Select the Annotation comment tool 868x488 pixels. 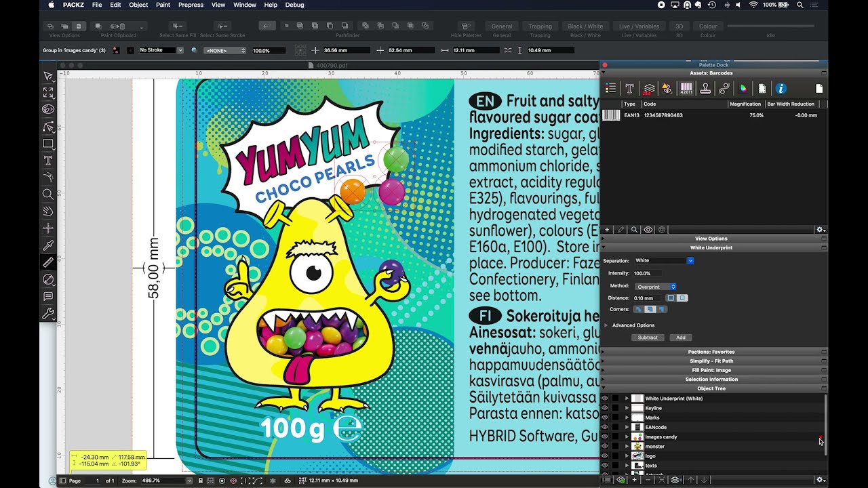pyautogui.click(x=48, y=296)
